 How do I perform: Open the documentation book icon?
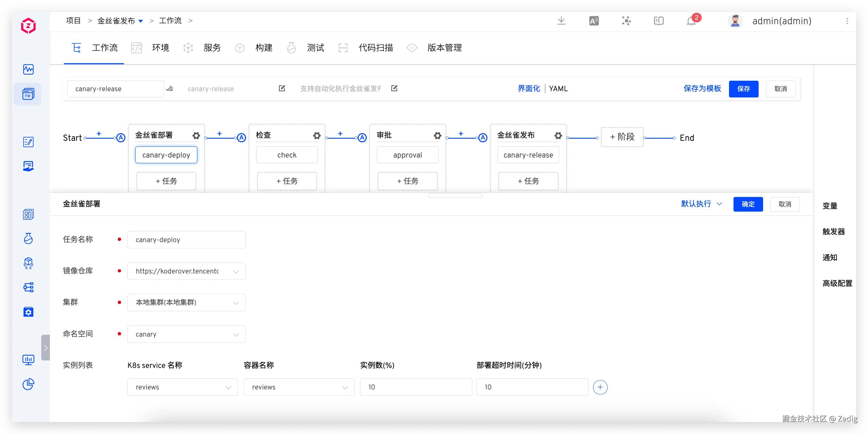tap(658, 21)
